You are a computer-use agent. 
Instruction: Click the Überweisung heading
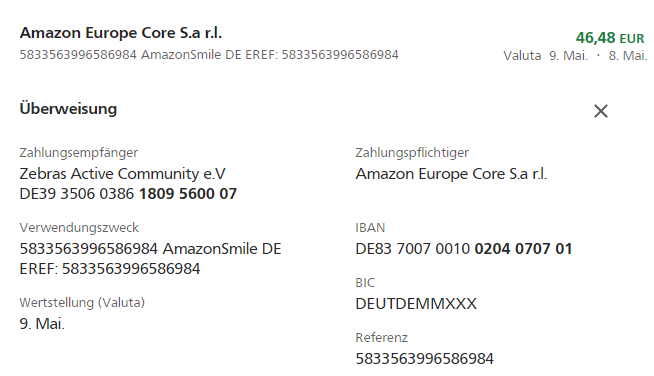(68, 109)
